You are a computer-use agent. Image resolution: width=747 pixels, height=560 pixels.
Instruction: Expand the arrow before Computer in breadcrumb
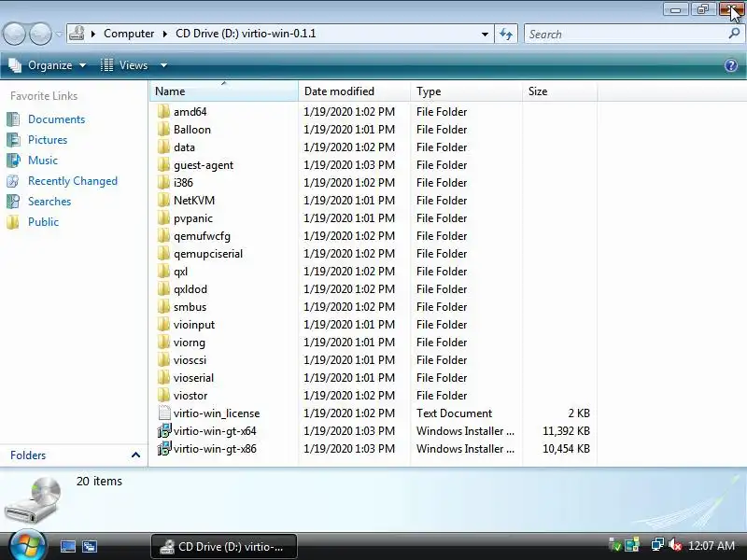pyautogui.click(x=93, y=34)
